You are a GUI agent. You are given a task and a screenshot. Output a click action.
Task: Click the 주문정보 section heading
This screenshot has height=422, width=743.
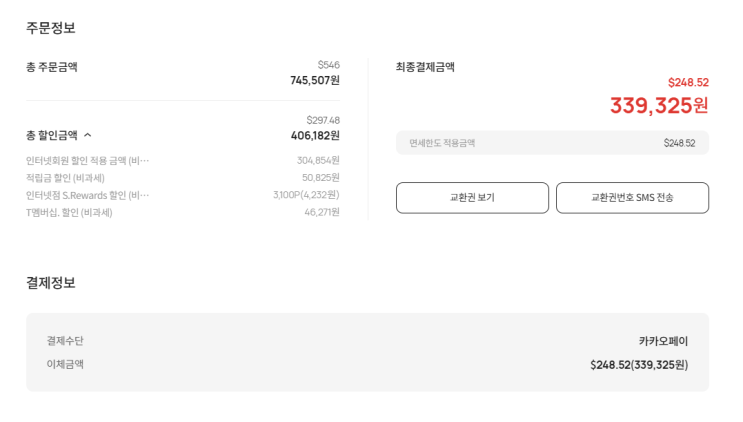click(x=51, y=28)
